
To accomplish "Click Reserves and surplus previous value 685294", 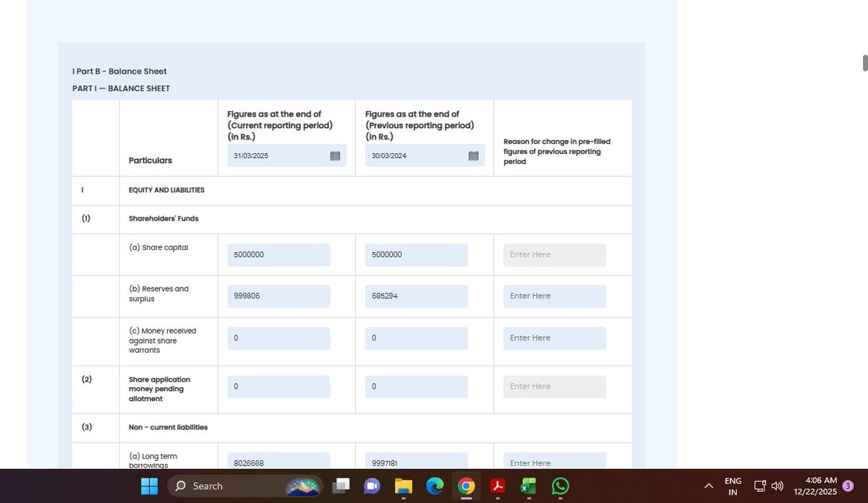I will tap(417, 296).
